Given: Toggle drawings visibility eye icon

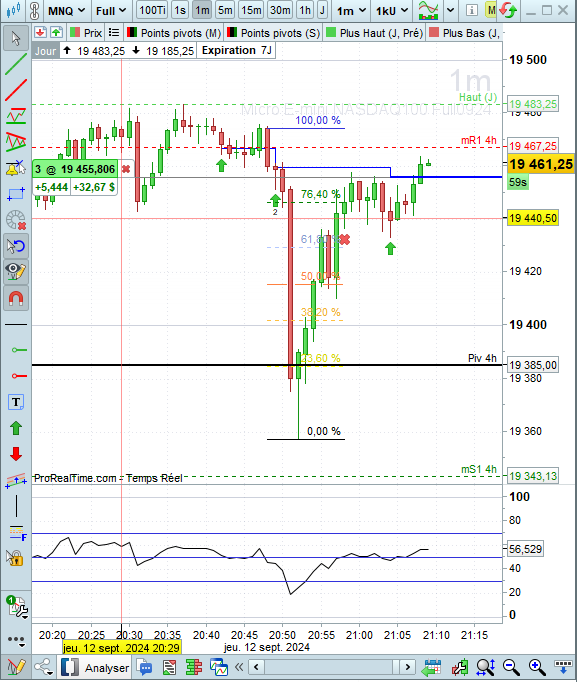Looking at the screenshot, I should (x=16, y=272).
